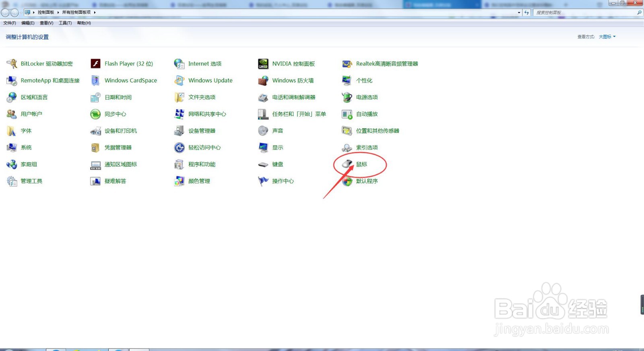Open the NVIDIA 控制面板 icon
This screenshot has width=644, height=351.
coord(263,64)
